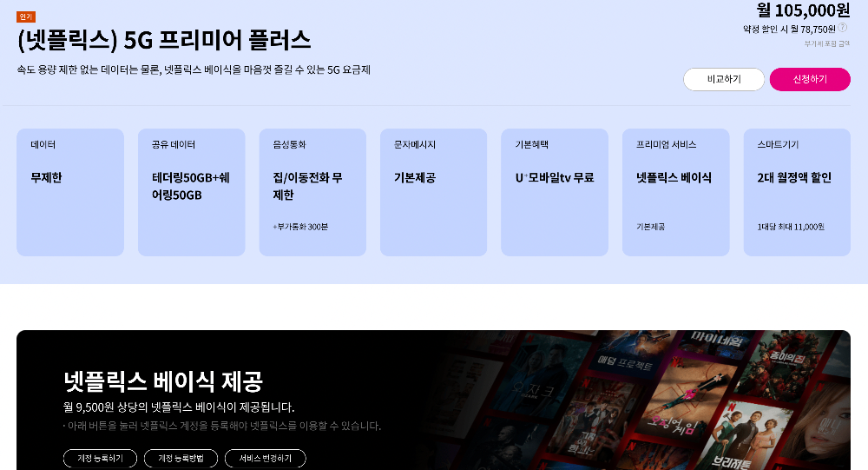
Task: Click the 월 9,500원 상당의 넷플릭스 베이식 text
Action: [x=179, y=407]
